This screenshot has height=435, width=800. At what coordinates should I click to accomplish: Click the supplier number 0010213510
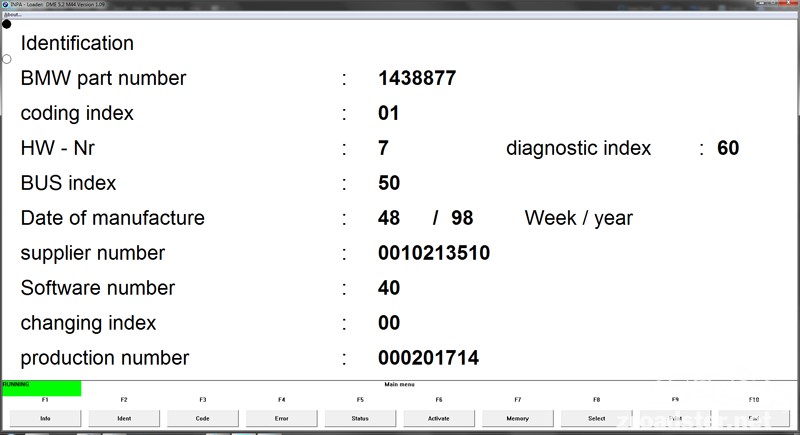click(x=434, y=253)
